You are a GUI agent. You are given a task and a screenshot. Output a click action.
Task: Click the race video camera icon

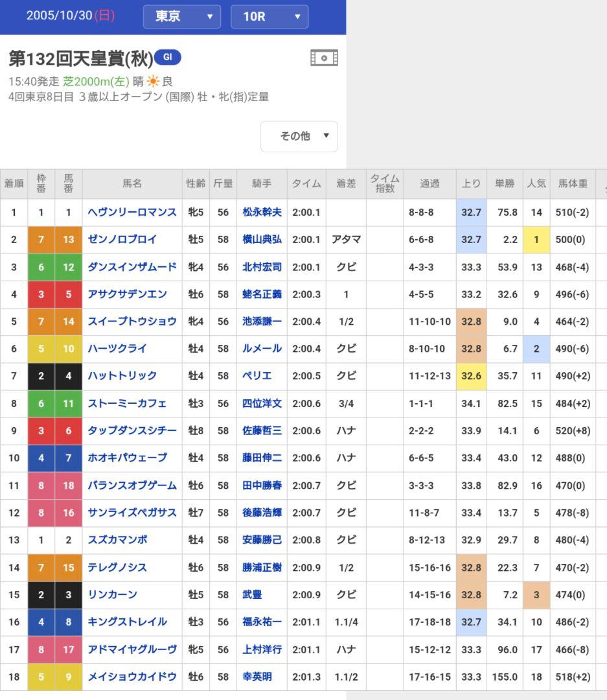(325, 57)
